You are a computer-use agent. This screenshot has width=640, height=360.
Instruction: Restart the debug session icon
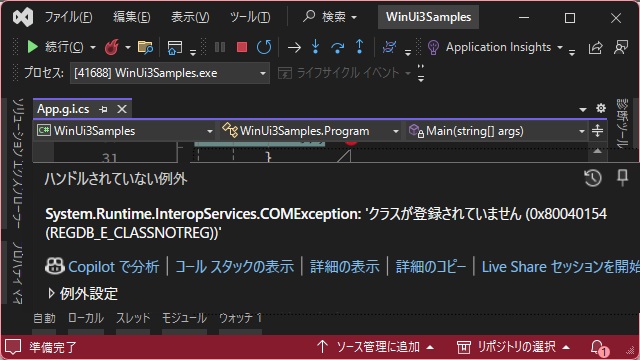[264, 47]
